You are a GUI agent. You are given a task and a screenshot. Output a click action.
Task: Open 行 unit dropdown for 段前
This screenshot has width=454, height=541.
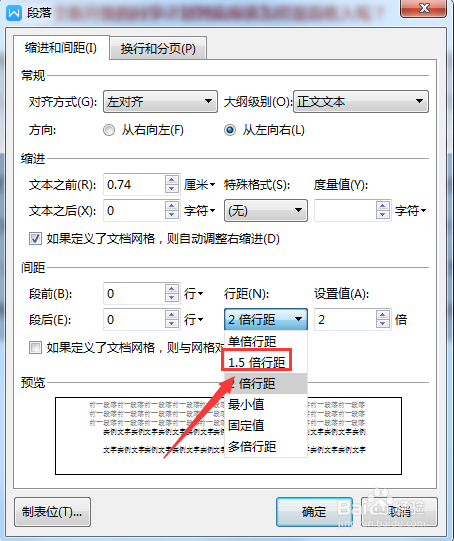pos(194,294)
